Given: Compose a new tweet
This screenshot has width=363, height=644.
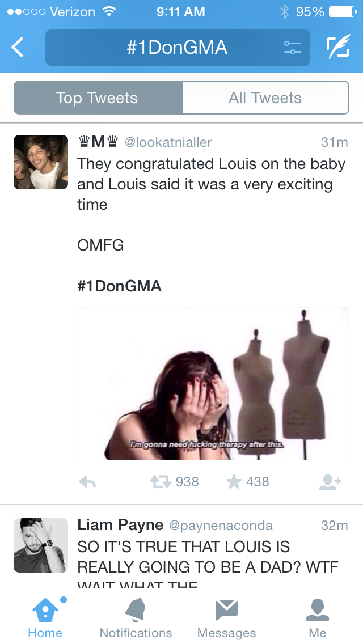Looking at the screenshot, I should coord(337,48).
